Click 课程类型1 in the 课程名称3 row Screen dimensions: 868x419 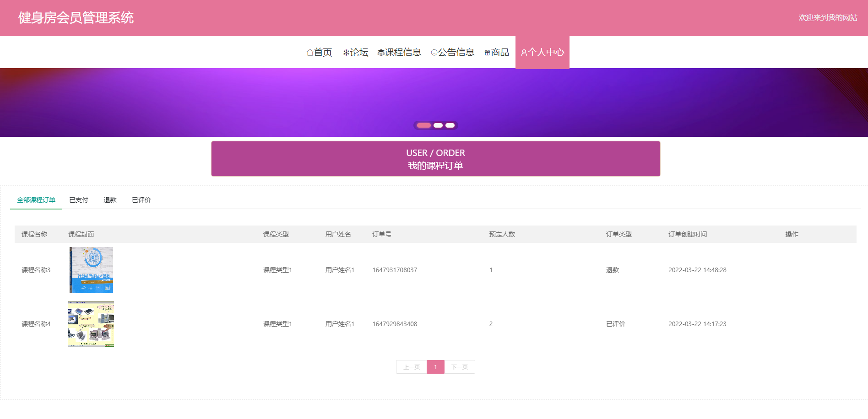pos(277,270)
